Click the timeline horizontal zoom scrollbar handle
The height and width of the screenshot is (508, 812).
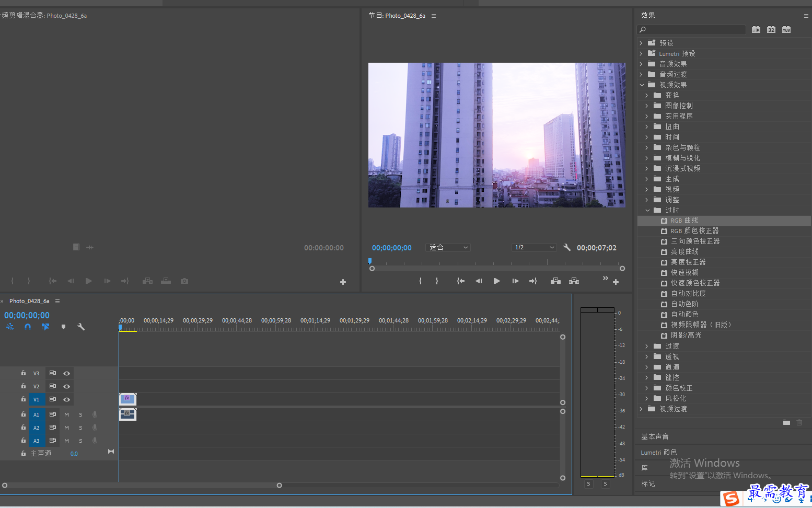[x=279, y=486]
